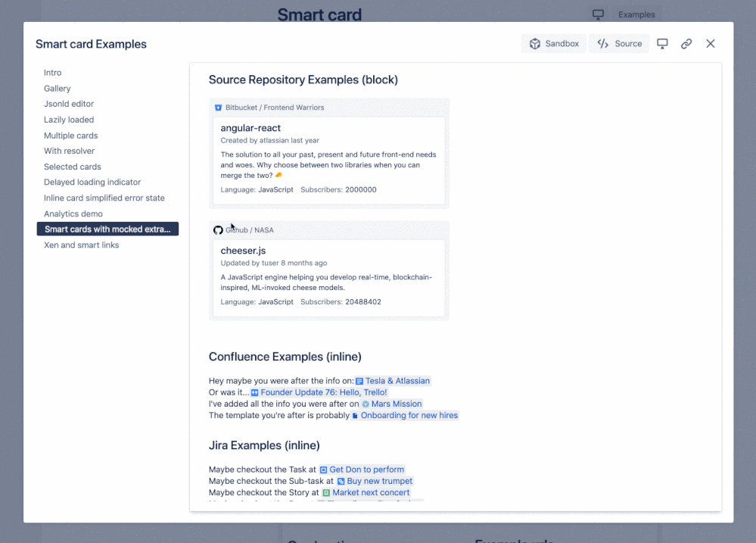Image resolution: width=756 pixels, height=543 pixels.
Task: Click icon beside Mars Mission
Action: [366, 404]
